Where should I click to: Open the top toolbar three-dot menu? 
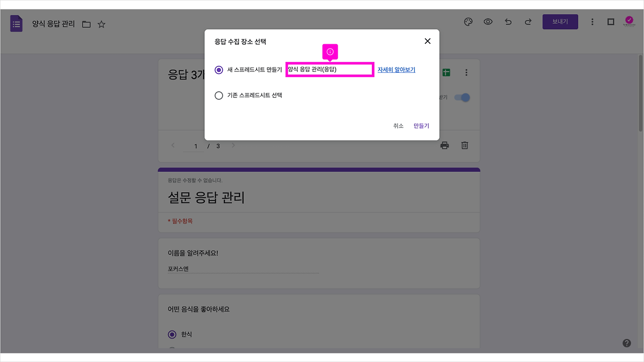coord(592,22)
